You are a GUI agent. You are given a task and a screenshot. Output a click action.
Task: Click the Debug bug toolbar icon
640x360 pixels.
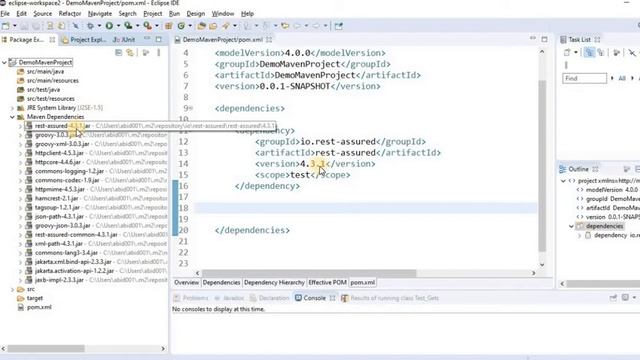[90, 26]
